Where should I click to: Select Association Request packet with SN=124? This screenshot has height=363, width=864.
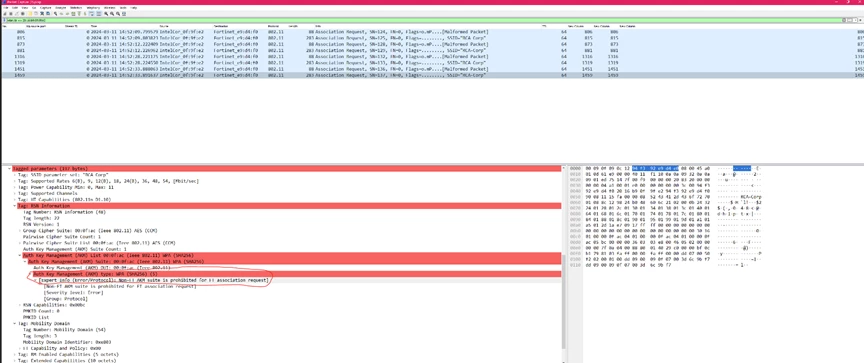tap(432, 32)
